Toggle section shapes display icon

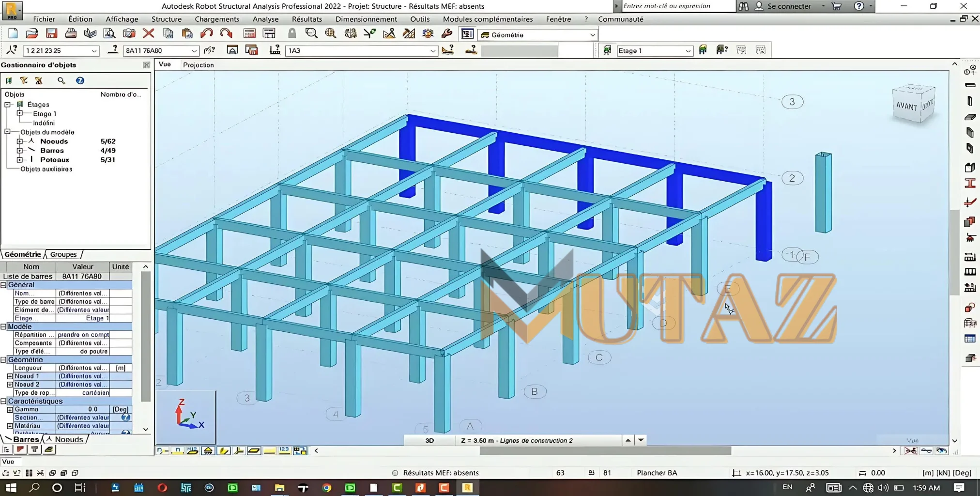coord(223,450)
